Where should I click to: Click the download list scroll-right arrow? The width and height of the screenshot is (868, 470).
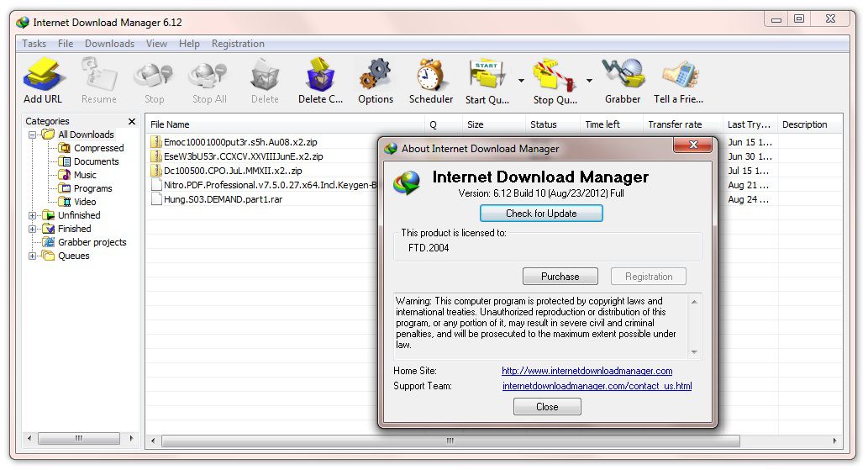[x=834, y=441]
